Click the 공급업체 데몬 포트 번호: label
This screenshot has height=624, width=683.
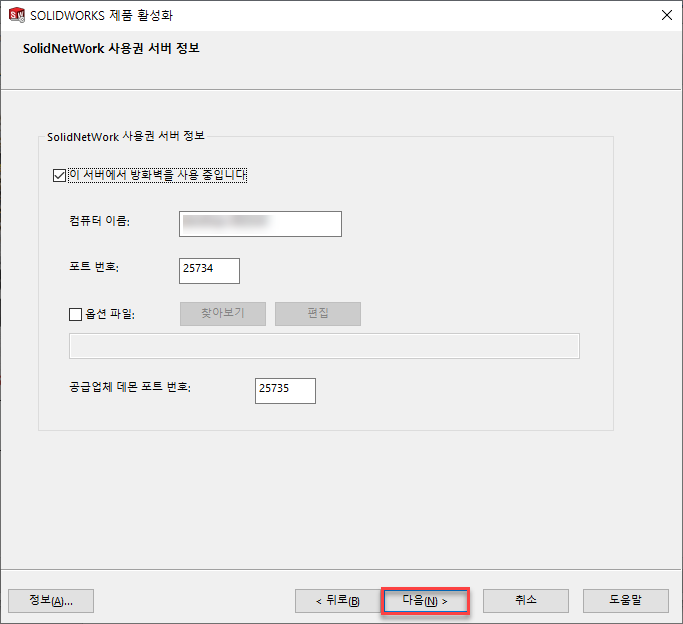coord(130,387)
